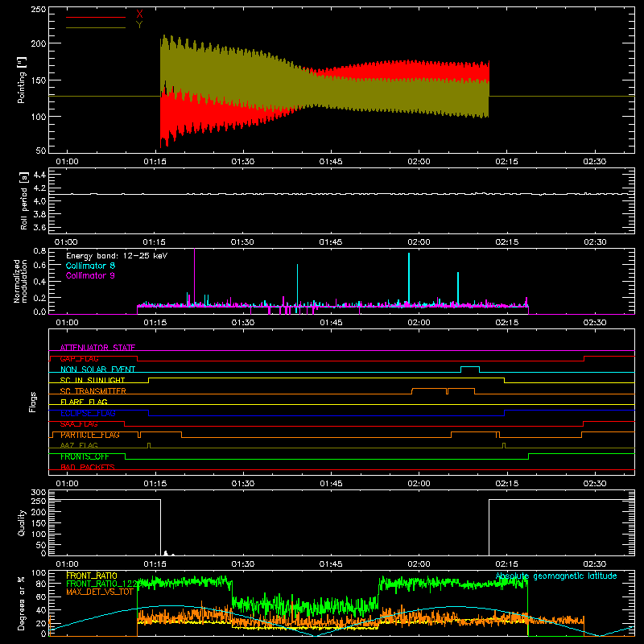644x644 pixels.
Task: Click the green FRONTS_OFF label
Action: coord(85,456)
